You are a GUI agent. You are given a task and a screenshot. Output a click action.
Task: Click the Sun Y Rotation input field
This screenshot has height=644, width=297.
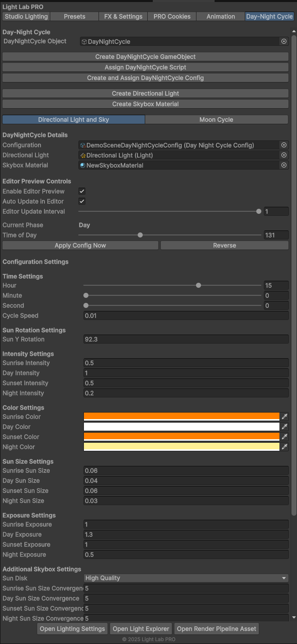[x=186, y=339]
